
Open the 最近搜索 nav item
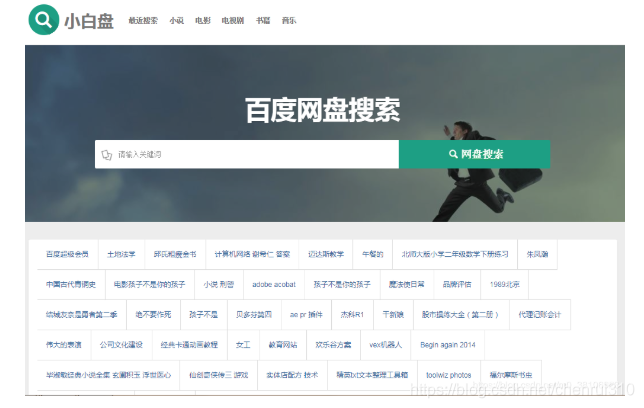(x=143, y=21)
